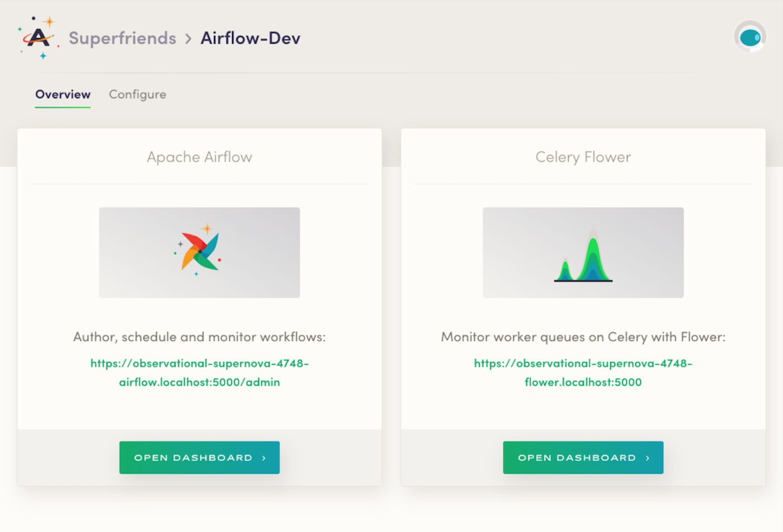Click the arrow in Flower's Open Dashboard button
783x532 pixels.
(648, 458)
